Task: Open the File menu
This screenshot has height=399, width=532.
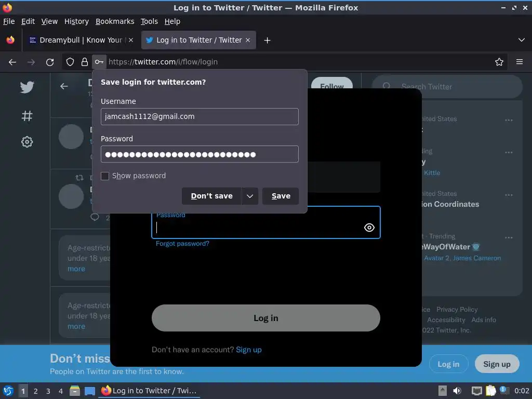Action: (9, 21)
